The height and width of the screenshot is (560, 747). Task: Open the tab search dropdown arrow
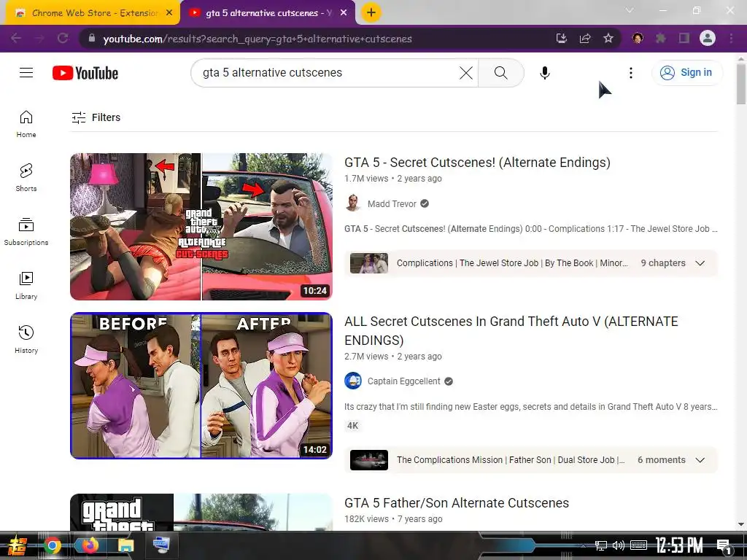(x=630, y=10)
